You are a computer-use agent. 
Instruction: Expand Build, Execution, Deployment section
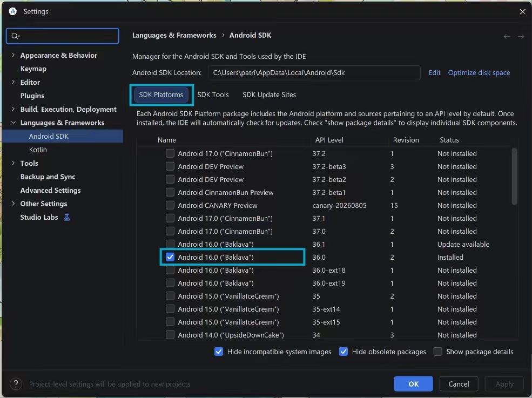(x=13, y=109)
